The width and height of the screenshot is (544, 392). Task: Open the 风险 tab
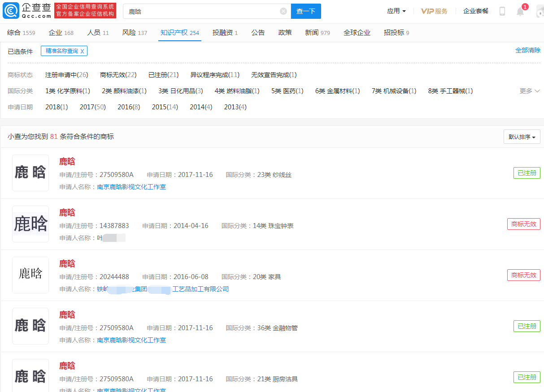pyautogui.click(x=131, y=32)
